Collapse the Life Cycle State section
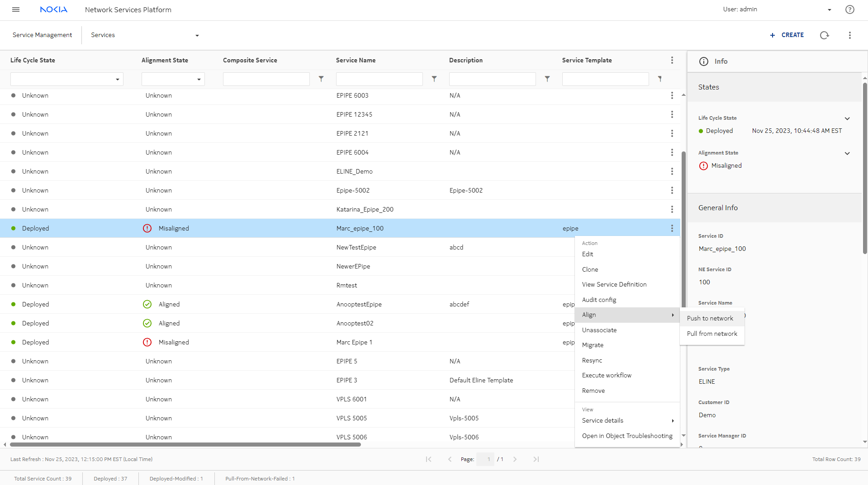Image resolution: width=868 pixels, height=485 pixels. (847, 118)
